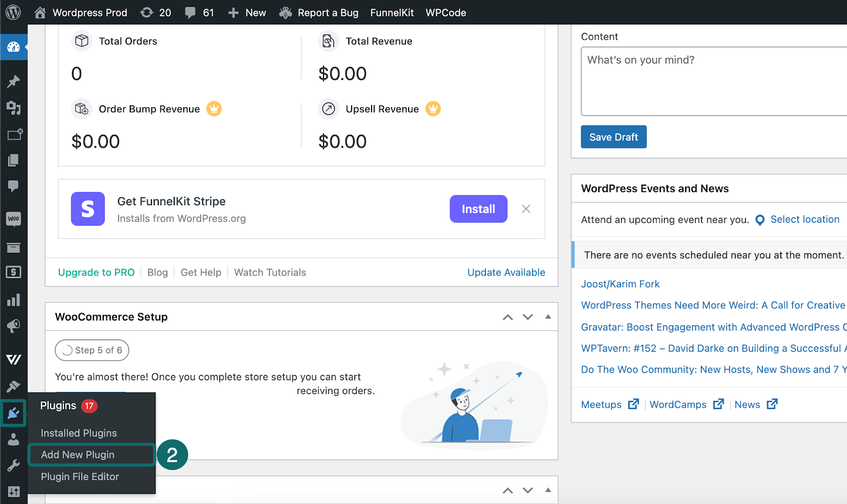This screenshot has width=847, height=504.
Task: Open Comments speech bubble sidebar icon
Action: tap(14, 186)
